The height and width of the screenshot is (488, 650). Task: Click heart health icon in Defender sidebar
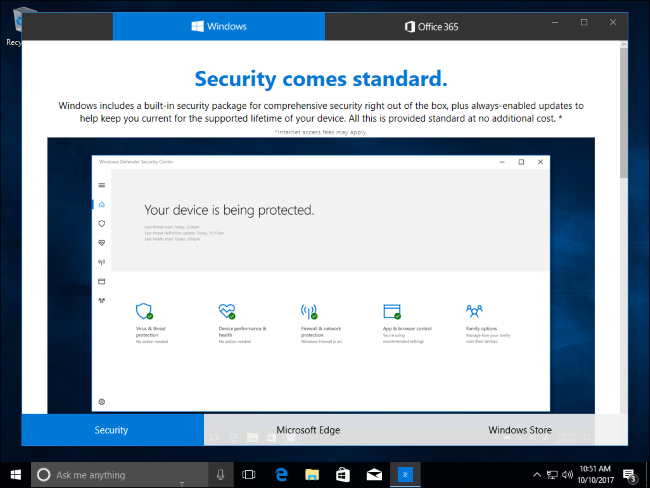click(102, 243)
